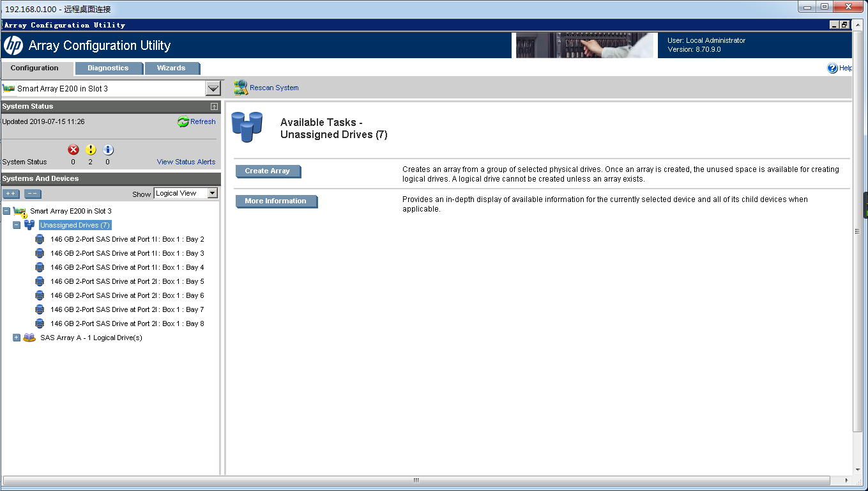Select SAS drive at Port 1I Bay 2
This screenshot has height=491, width=868.
coord(128,239)
